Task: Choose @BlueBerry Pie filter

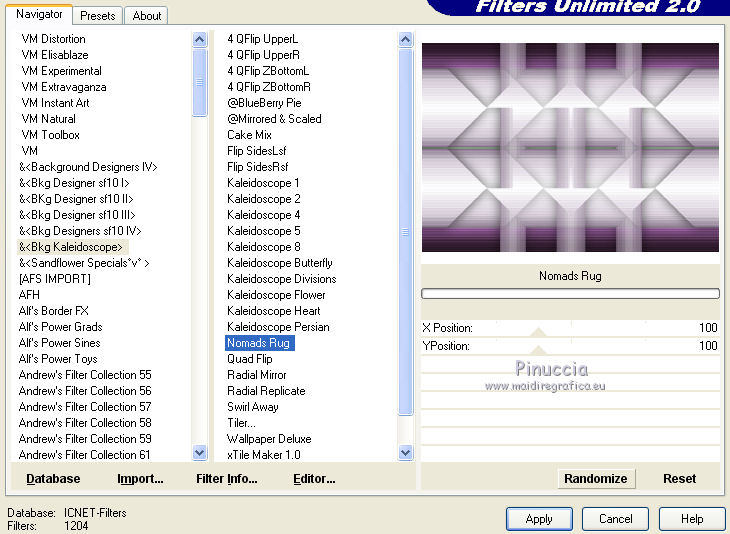Action: (264, 103)
